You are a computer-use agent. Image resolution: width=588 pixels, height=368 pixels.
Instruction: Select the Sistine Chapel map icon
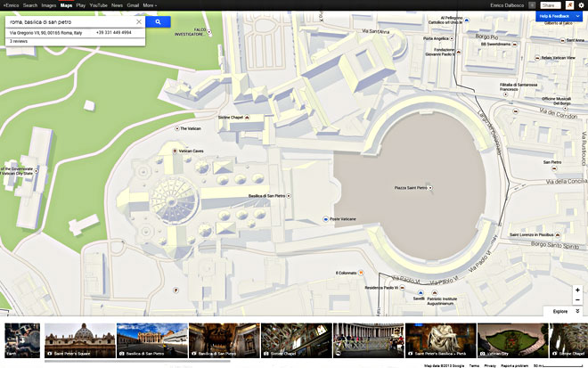tap(247, 118)
